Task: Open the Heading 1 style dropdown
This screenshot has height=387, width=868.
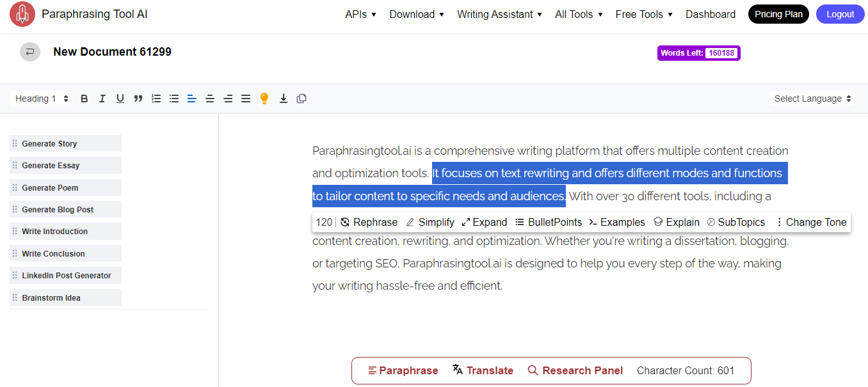Action: [42, 99]
